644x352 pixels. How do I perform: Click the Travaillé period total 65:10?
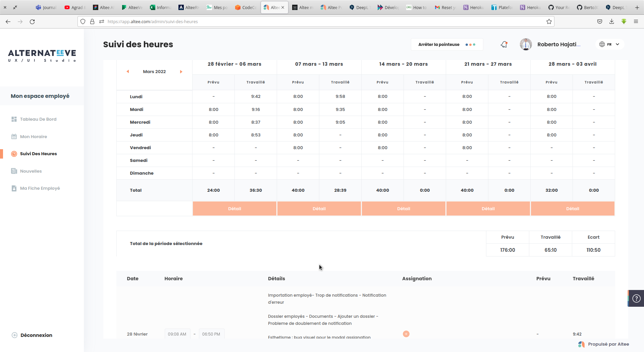[550, 250]
